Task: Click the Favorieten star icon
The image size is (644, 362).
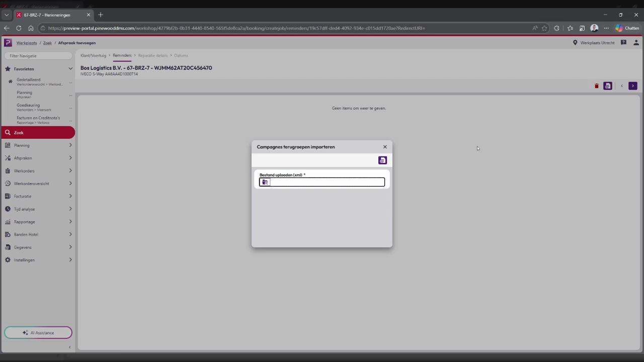Action: coord(8,69)
